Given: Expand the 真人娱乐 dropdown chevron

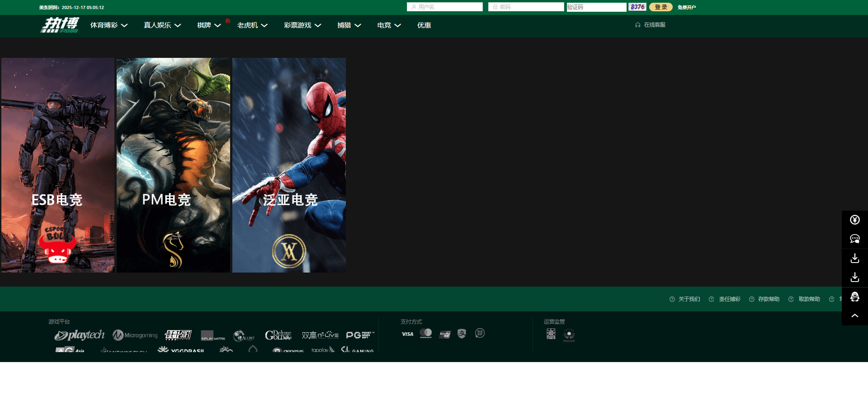Looking at the screenshot, I should point(178,25).
